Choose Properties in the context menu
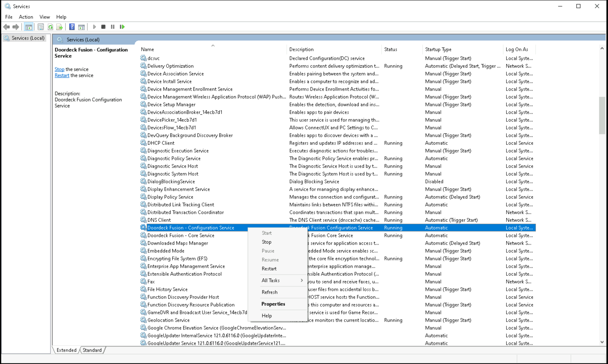Screen dimensions: 608x364 coord(273,304)
